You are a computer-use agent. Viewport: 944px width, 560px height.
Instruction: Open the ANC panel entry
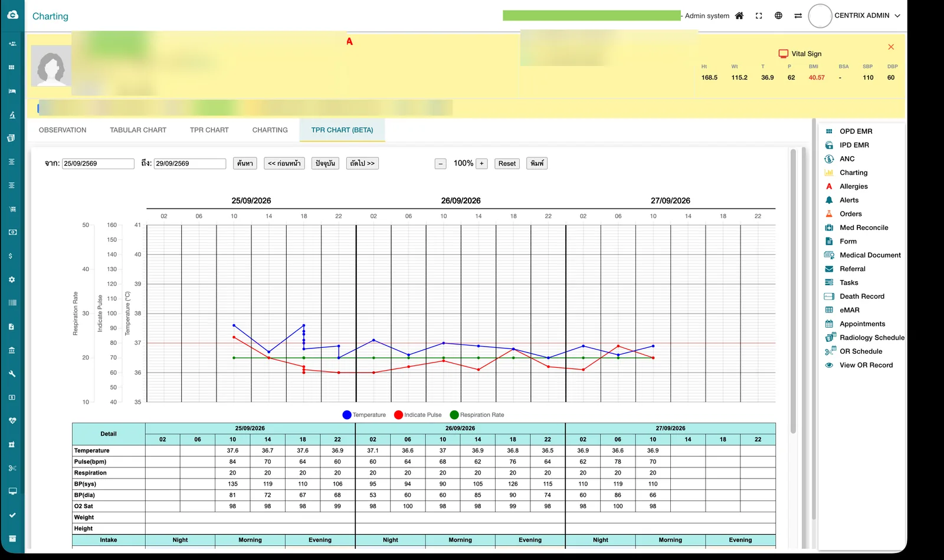847,159
